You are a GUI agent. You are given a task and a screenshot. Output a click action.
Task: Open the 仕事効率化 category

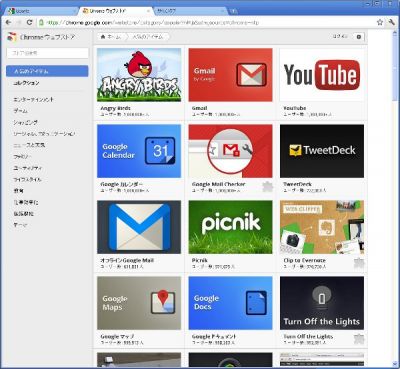(26, 202)
